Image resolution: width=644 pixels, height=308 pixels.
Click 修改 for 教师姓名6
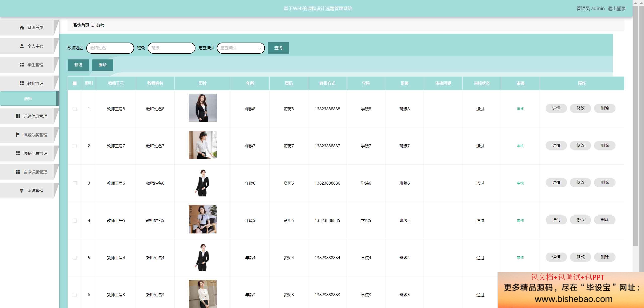(x=580, y=183)
